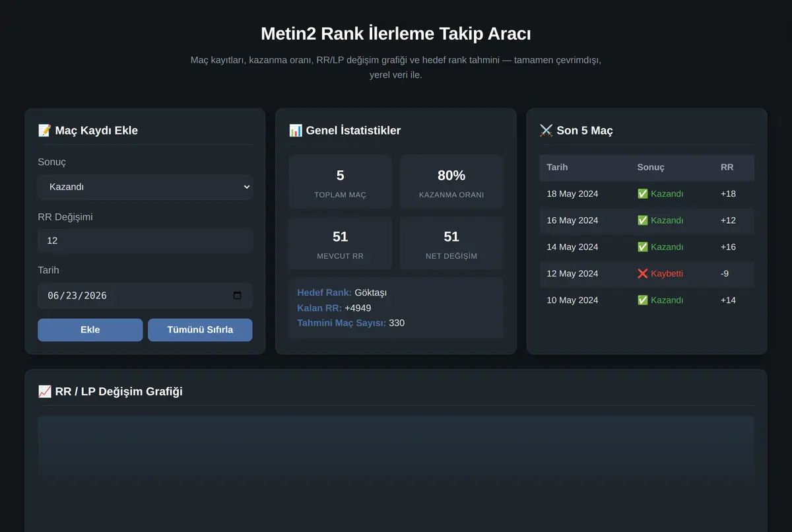The height and width of the screenshot is (532, 792).
Task: Click the crossed swords icon beside Son 5 Maç
Action: point(546,130)
